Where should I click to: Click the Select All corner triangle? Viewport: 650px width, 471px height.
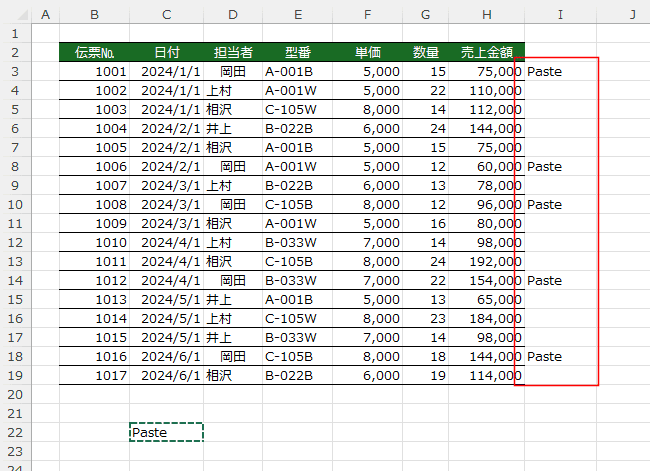(22, 15)
